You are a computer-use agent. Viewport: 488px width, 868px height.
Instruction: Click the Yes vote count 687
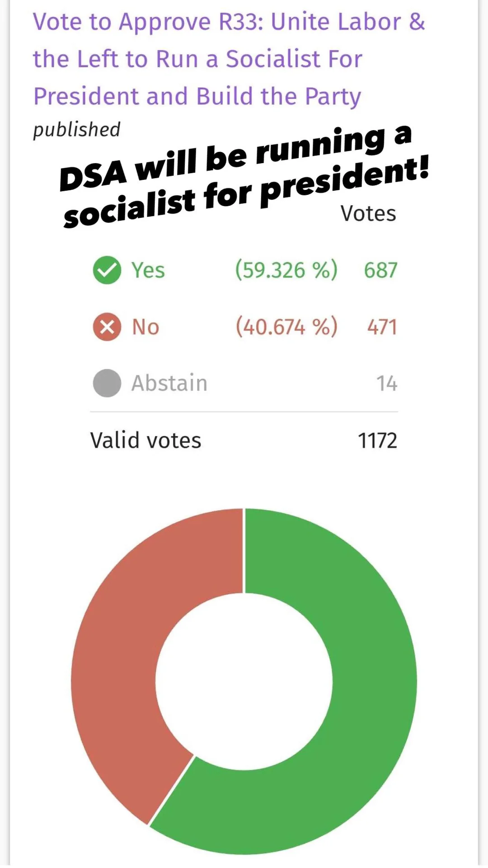380,270
